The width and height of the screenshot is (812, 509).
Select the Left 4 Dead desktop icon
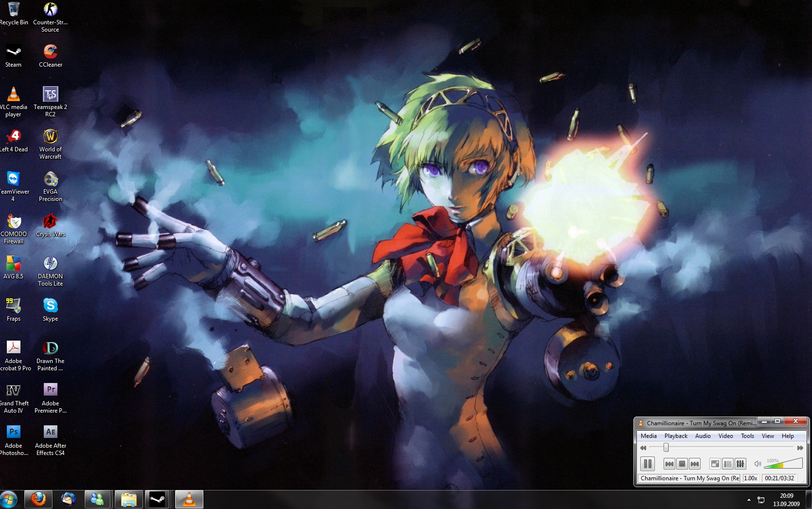(14, 141)
